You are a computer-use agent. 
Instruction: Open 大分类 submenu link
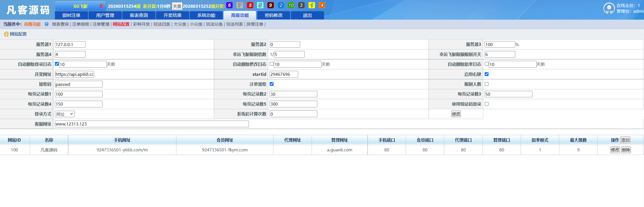click(x=180, y=24)
